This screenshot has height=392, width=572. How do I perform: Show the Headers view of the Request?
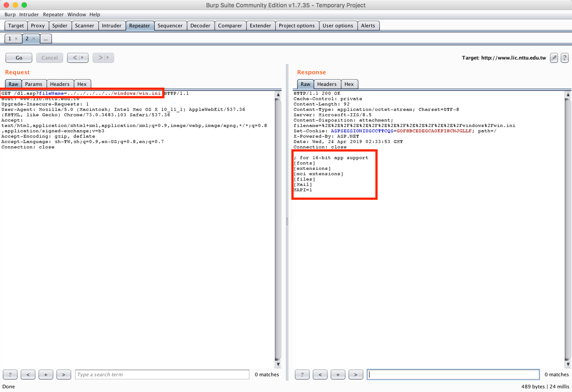click(x=60, y=84)
